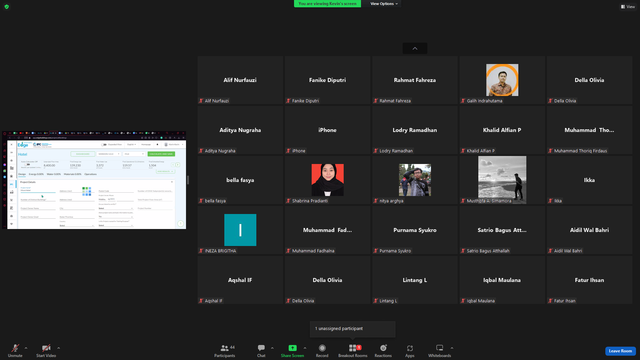Select Iqbal Maulana's participant tile

[502, 280]
